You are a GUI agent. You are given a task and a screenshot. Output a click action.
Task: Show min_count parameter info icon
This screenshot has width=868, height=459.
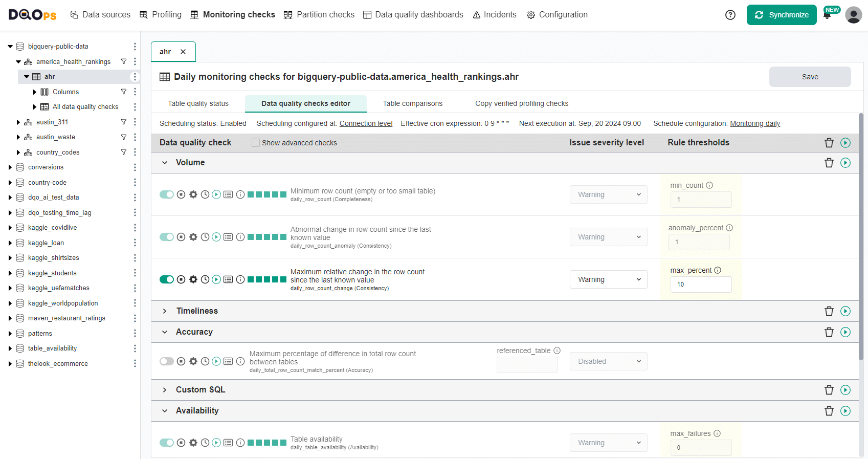709,185
